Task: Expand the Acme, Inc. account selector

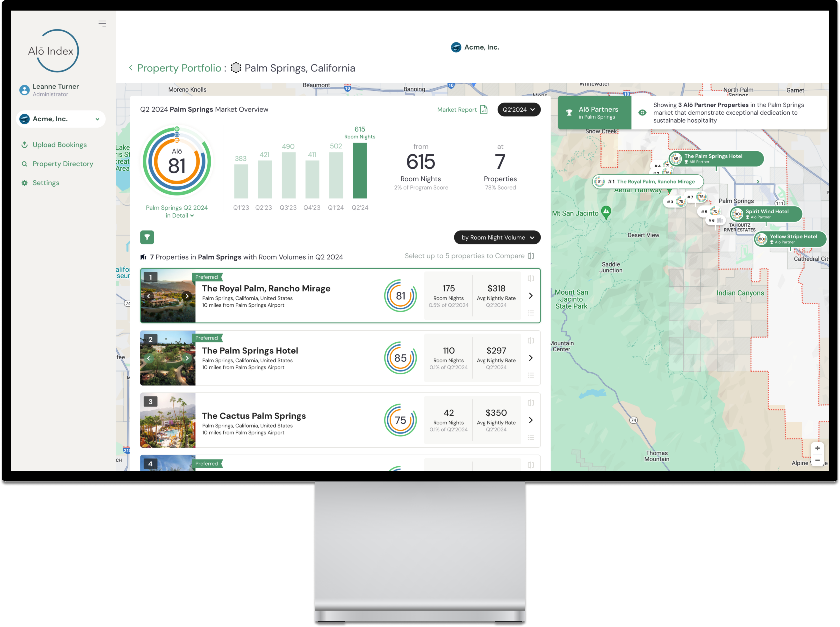Action: [61, 119]
